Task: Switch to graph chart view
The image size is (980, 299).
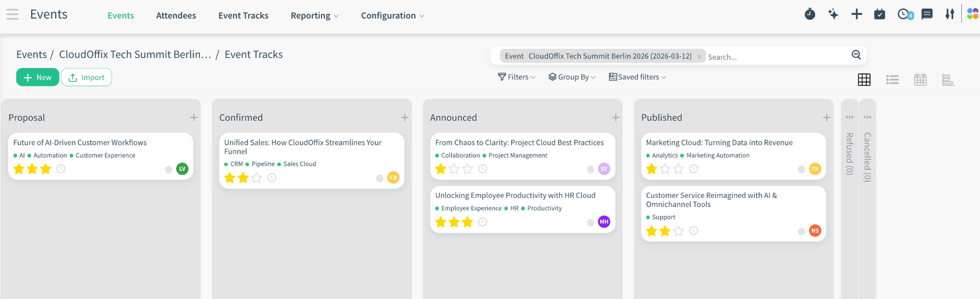Action: tap(948, 80)
